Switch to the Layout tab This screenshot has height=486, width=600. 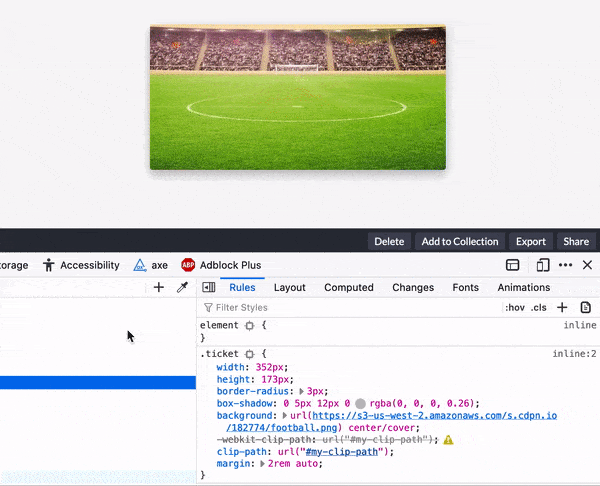[290, 287]
